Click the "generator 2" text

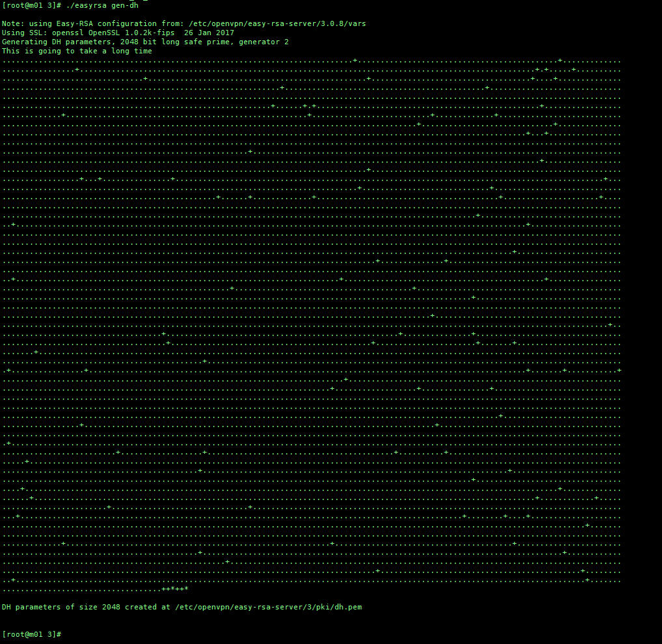(x=264, y=42)
